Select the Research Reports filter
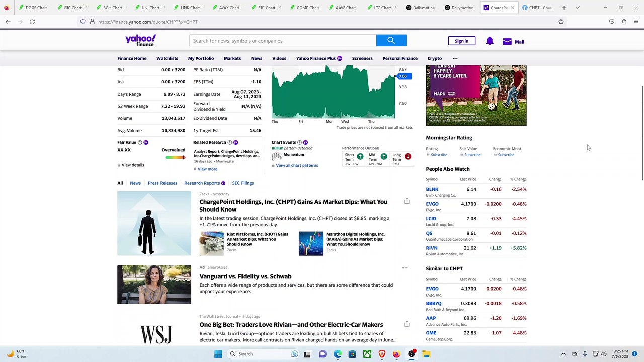Viewport: 644px width, 362px height. tap(202, 183)
